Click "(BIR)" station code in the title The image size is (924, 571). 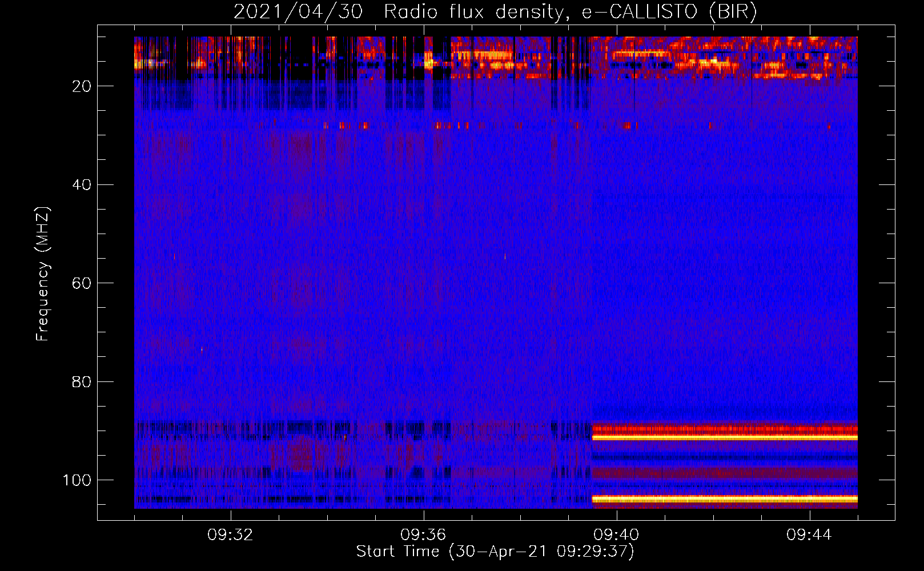point(733,12)
